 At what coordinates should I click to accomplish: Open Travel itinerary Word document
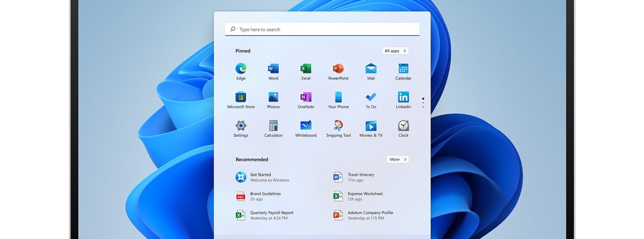354,177
